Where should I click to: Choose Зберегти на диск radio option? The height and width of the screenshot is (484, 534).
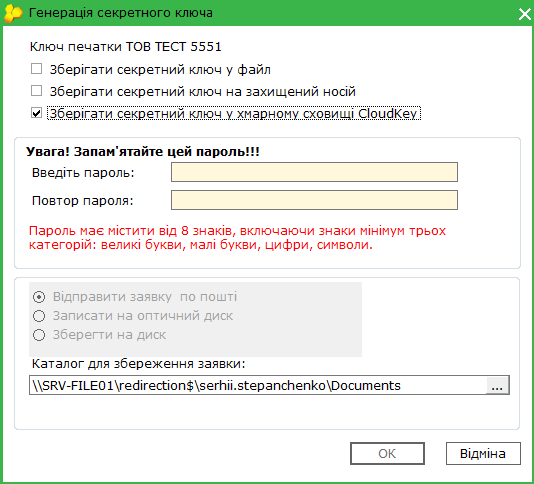[x=39, y=335]
